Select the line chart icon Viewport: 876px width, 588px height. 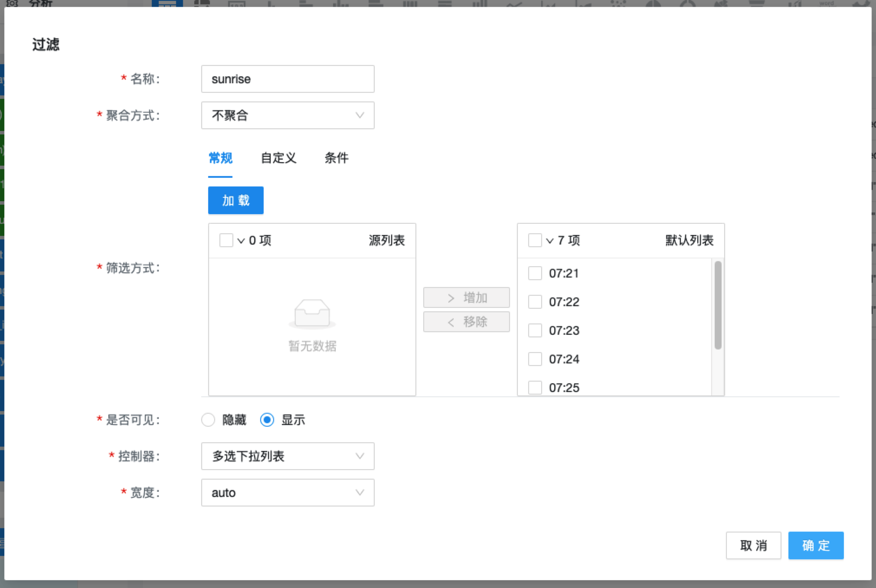[x=513, y=3]
